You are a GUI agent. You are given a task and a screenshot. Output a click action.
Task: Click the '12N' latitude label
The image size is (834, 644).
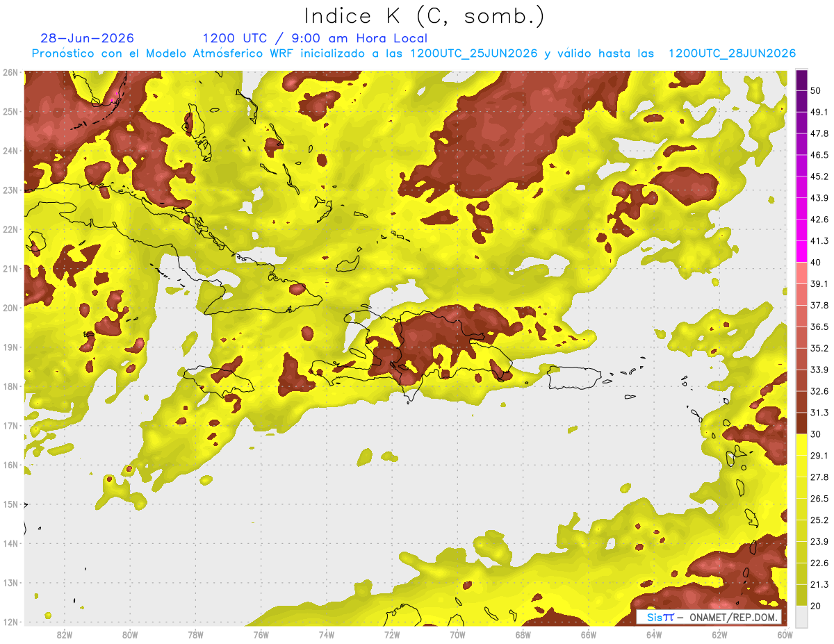coord(10,622)
